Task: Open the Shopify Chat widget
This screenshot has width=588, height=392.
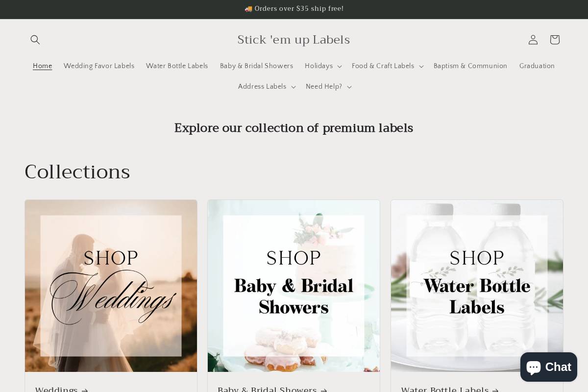Action: point(549,367)
